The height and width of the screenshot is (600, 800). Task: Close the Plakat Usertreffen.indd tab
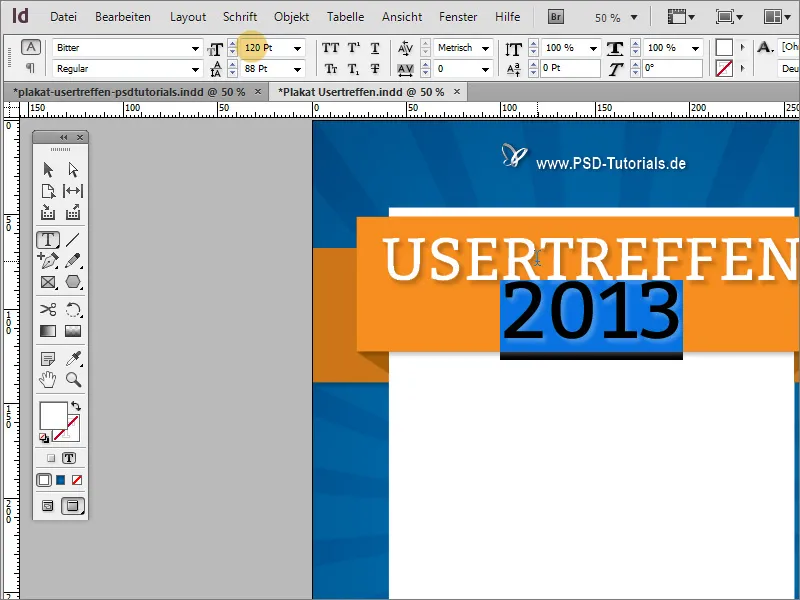457,92
